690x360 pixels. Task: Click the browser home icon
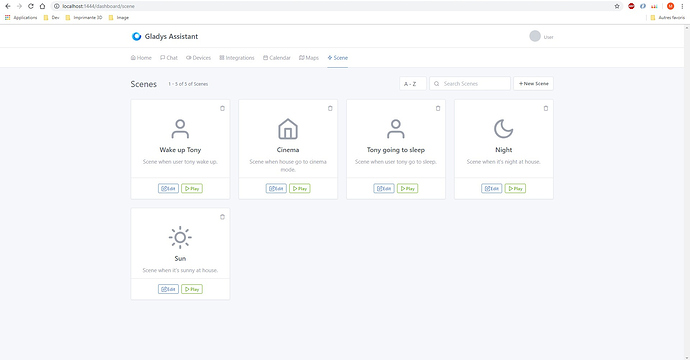coord(42,6)
